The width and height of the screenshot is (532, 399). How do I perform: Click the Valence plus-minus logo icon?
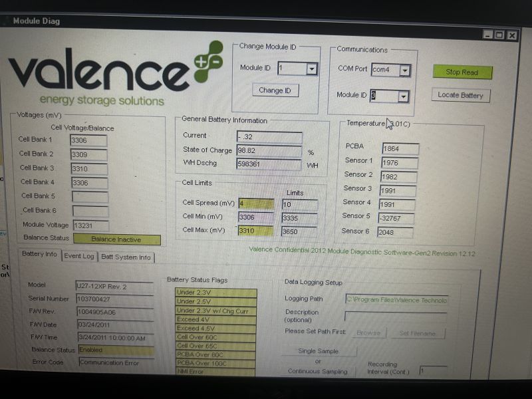point(209,61)
